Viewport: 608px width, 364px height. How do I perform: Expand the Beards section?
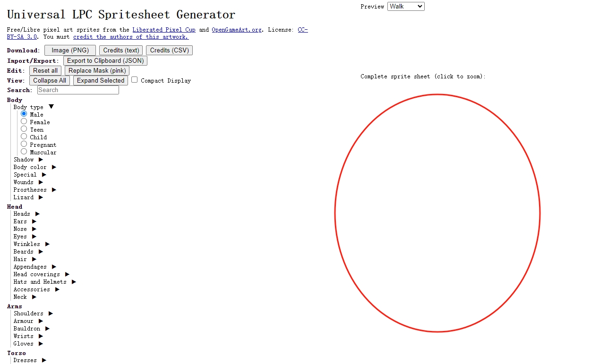[x=28, y=252]
